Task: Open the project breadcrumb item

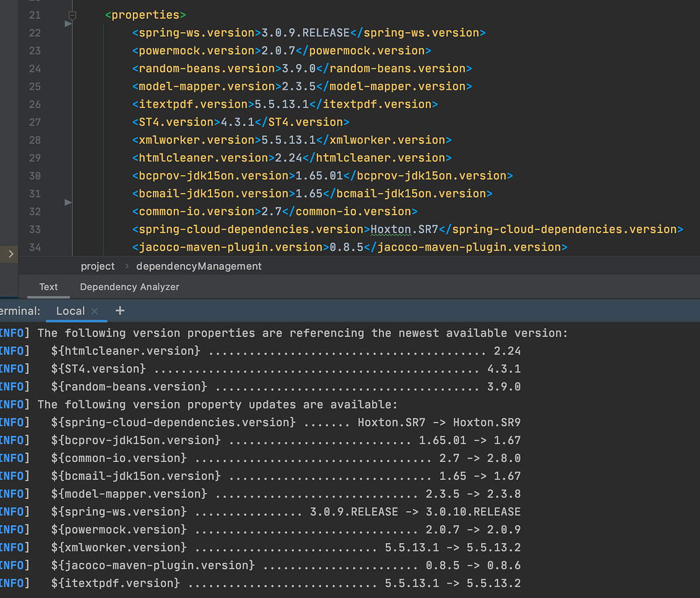Action: (x=97, y=266)
